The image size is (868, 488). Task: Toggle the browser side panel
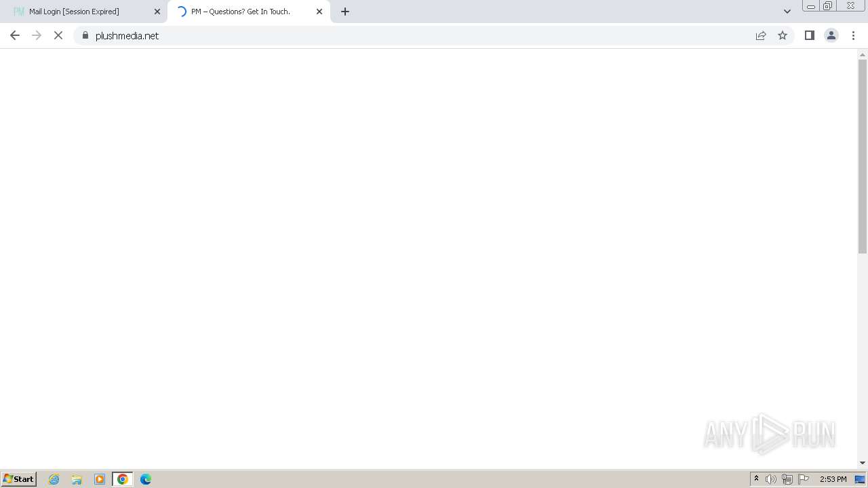pos(810,35)
